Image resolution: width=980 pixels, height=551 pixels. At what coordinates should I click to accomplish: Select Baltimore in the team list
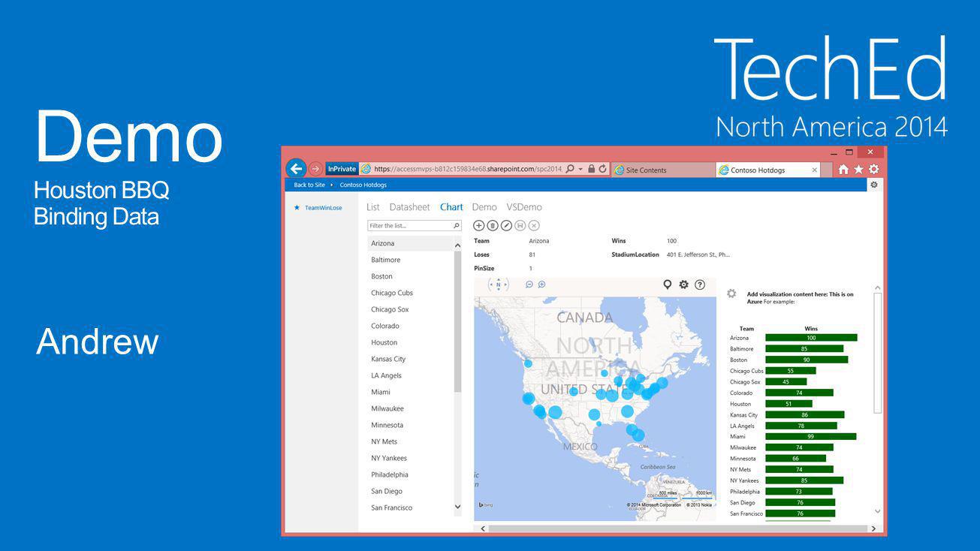click(x=410, y=260)
